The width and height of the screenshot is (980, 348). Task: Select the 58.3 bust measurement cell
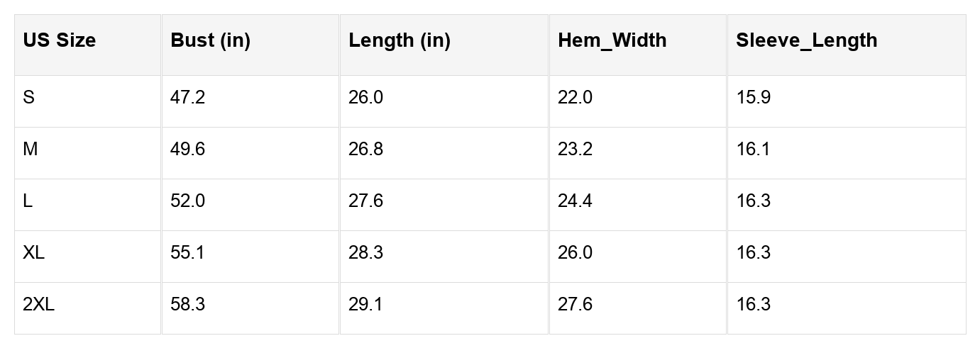(x=187, y=304)
